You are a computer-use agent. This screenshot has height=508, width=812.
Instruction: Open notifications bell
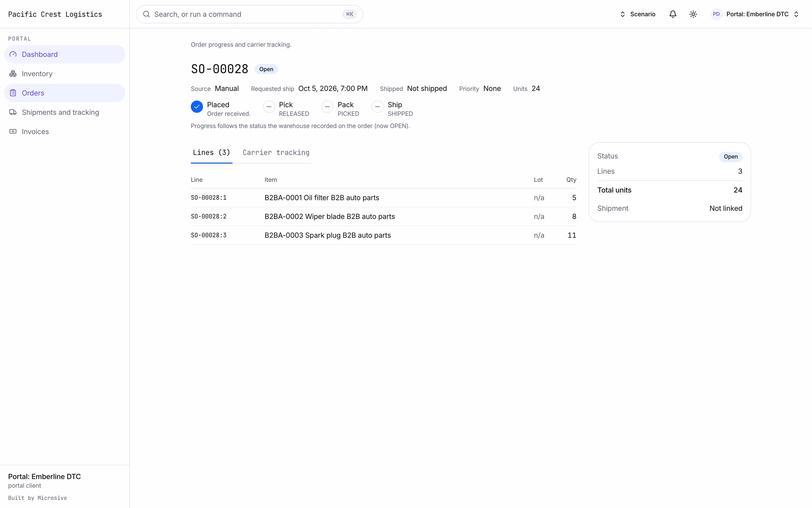(673, 14)
